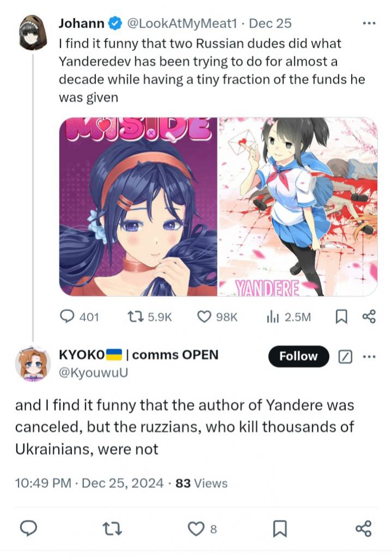Viewport: 392px width, 558px height.
Task: Click the Grok slash icon beside Follow
Action: (345, 356)
